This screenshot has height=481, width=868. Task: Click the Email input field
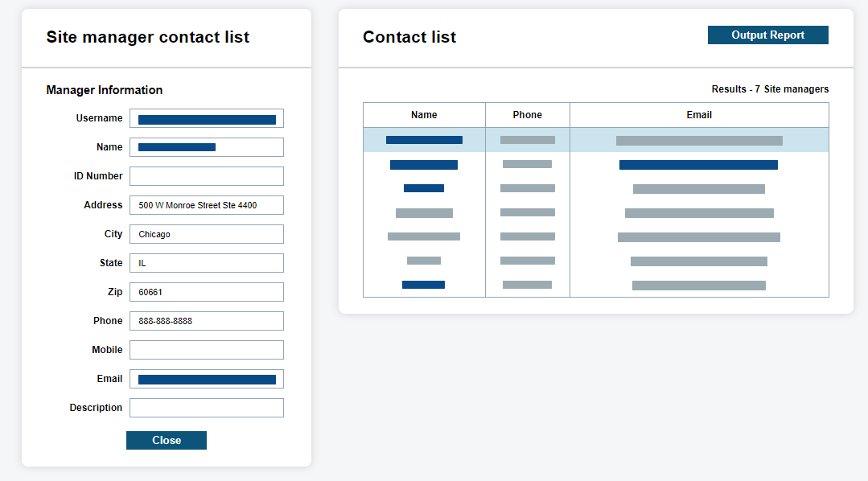(x=207, y=379)
